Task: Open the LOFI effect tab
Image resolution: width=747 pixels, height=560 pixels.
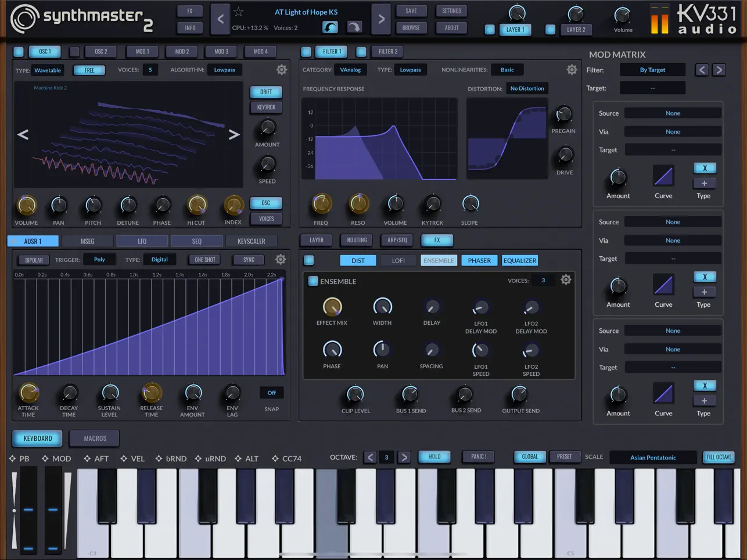Action: 398,260
